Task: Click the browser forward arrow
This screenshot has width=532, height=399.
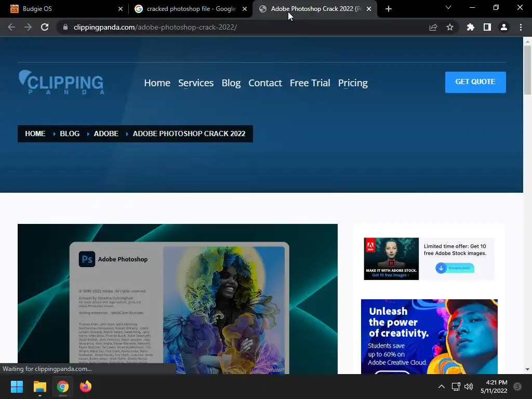Action: tap(28, 27)
